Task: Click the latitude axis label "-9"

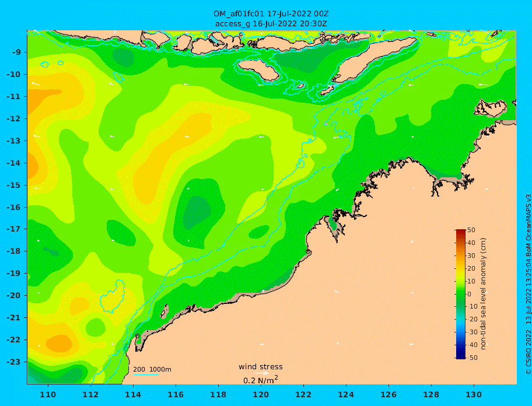Action: tap(17, 52)
